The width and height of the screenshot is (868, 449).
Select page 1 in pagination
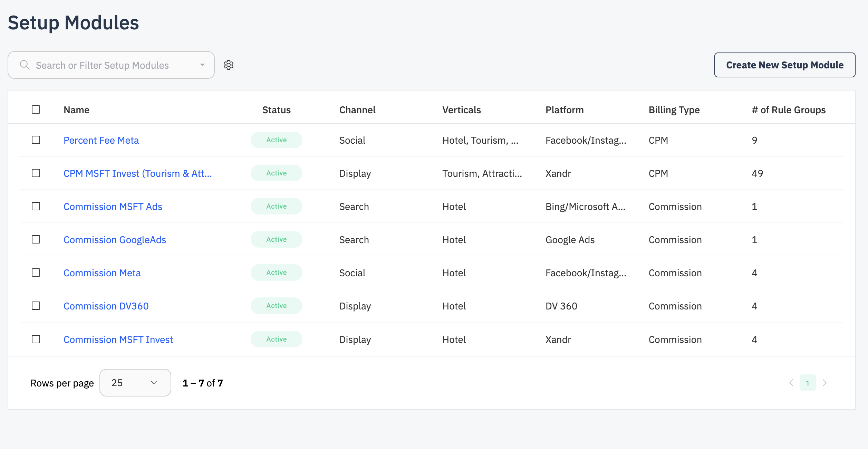(808, 383)
